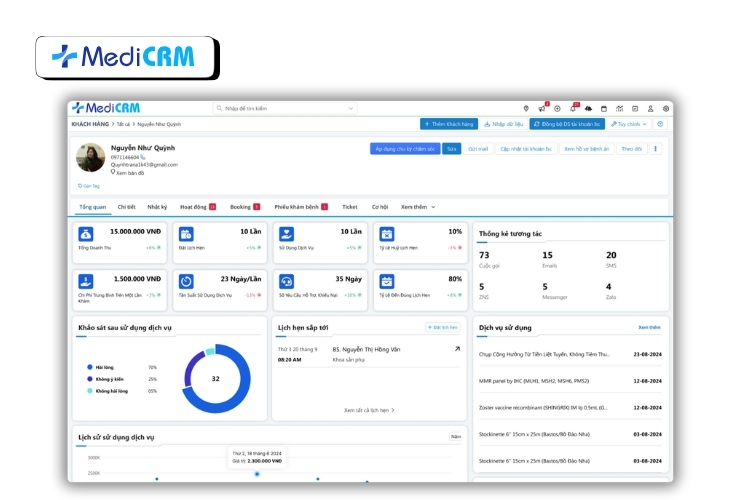Viewport: 750px width, 500px height.
Task: Click the phone icon beside 0971146604
Action: (x=143, y=157)
